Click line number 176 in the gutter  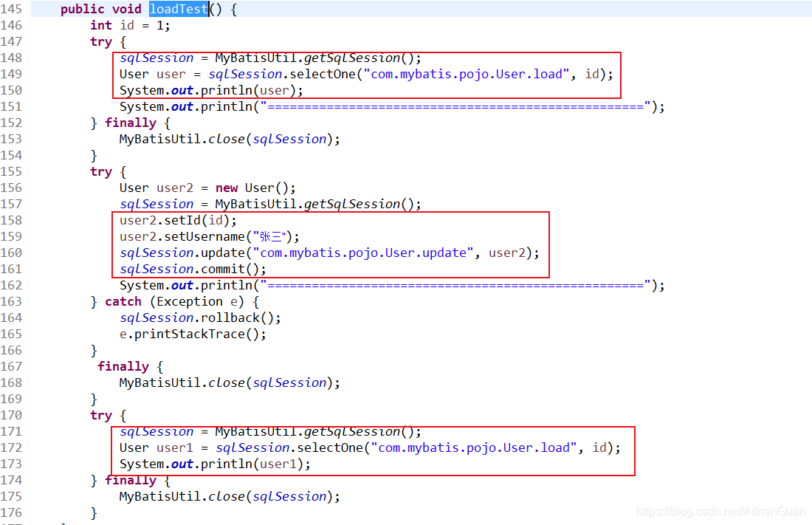(x=11, y=512)
